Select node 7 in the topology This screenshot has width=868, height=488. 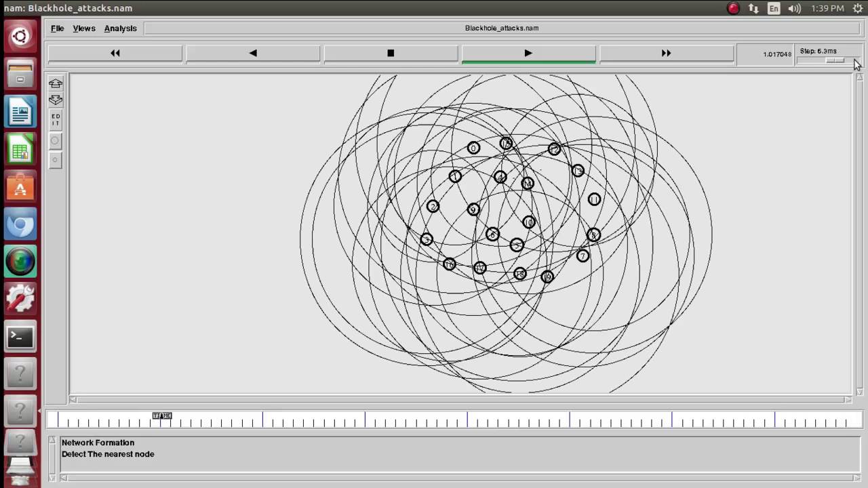click(583, 256)
